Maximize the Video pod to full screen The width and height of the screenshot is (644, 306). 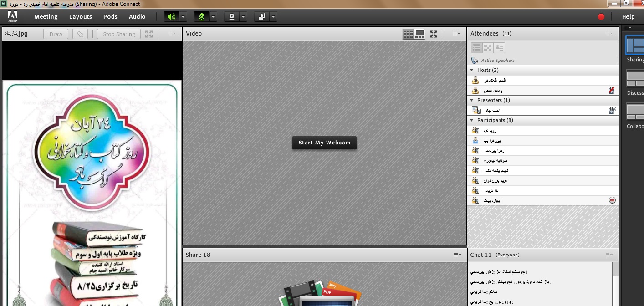[434, 34]
